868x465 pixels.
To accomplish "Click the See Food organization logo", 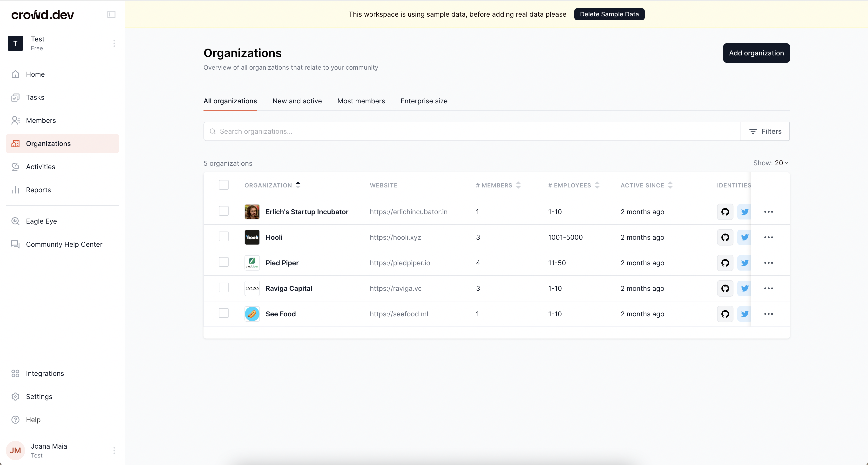I will coord(252,314).
